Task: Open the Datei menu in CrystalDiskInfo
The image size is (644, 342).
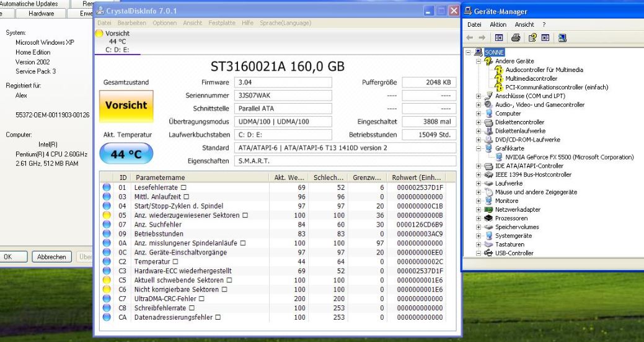Action: point(104,23)
